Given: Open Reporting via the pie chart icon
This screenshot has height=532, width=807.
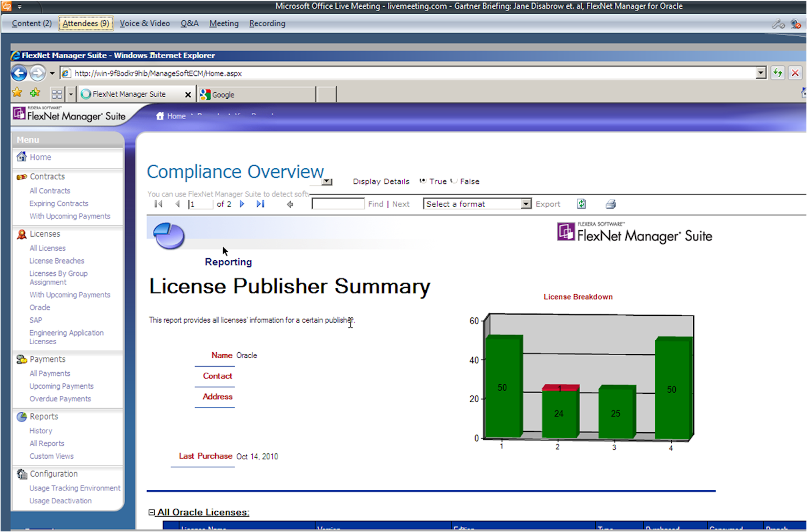Looking at the screenshot, I should coord(168,236).
